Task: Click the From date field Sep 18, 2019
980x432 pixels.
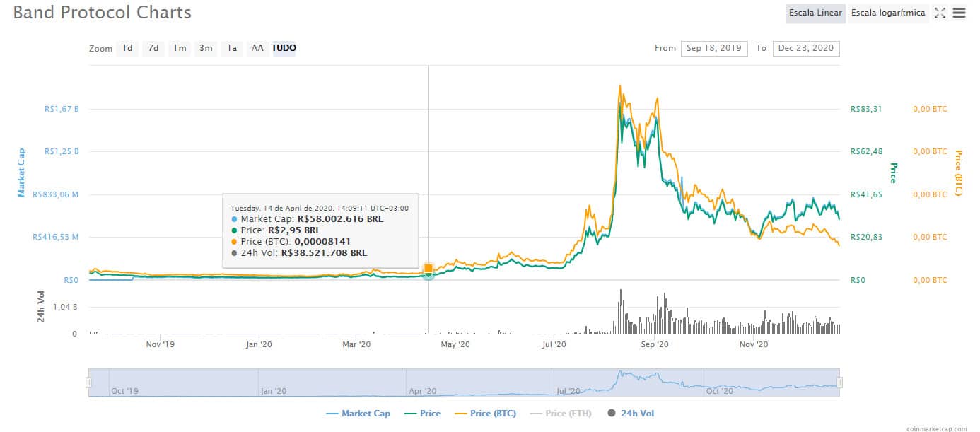Action: click(714, 48)
